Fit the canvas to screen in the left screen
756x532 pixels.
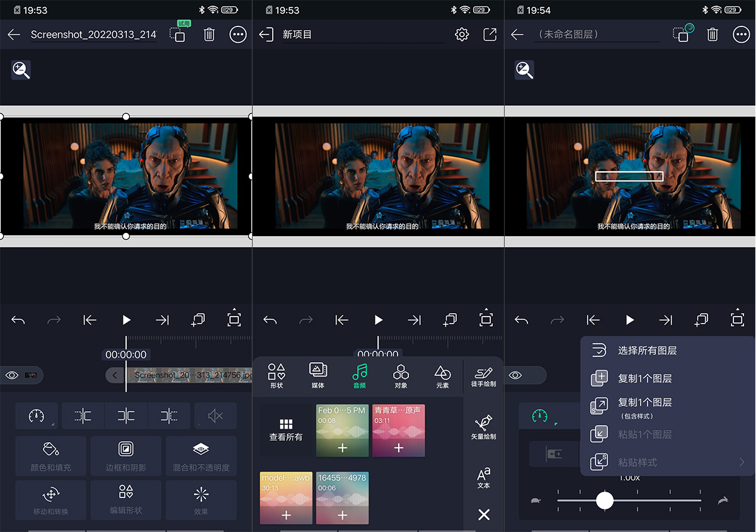(x=234, y=320)
